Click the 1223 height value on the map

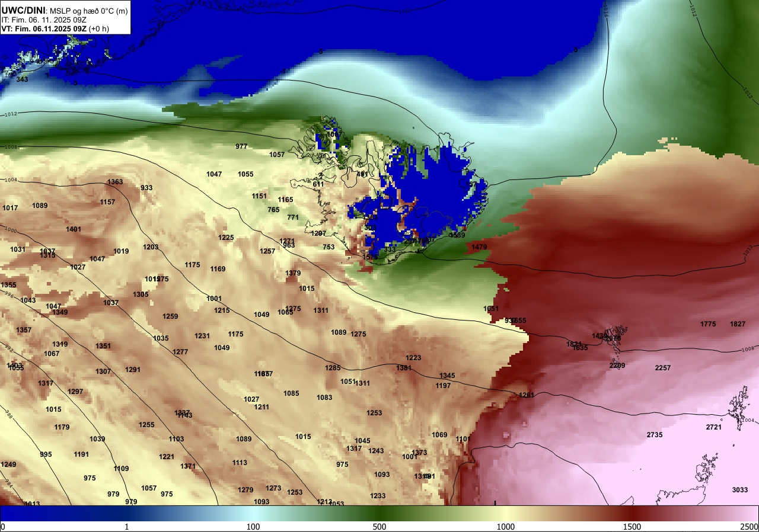point(413,358)
